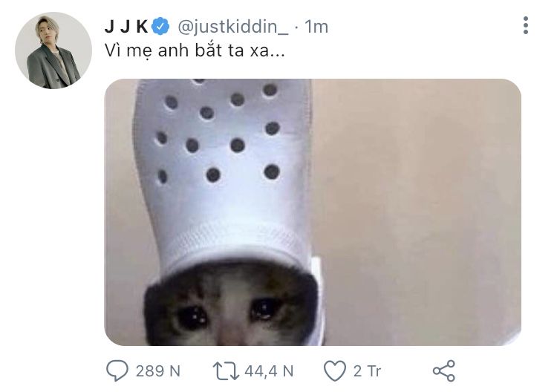Click the person in the avatar picture

[x=53, y=53]
